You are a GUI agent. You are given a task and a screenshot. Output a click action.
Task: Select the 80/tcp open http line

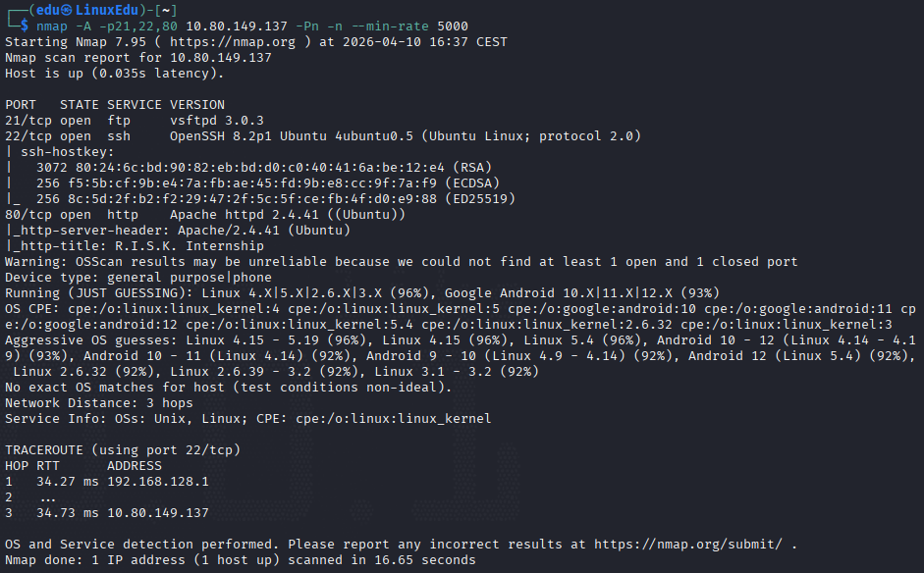pyautogui.click(x=205, y=214)
